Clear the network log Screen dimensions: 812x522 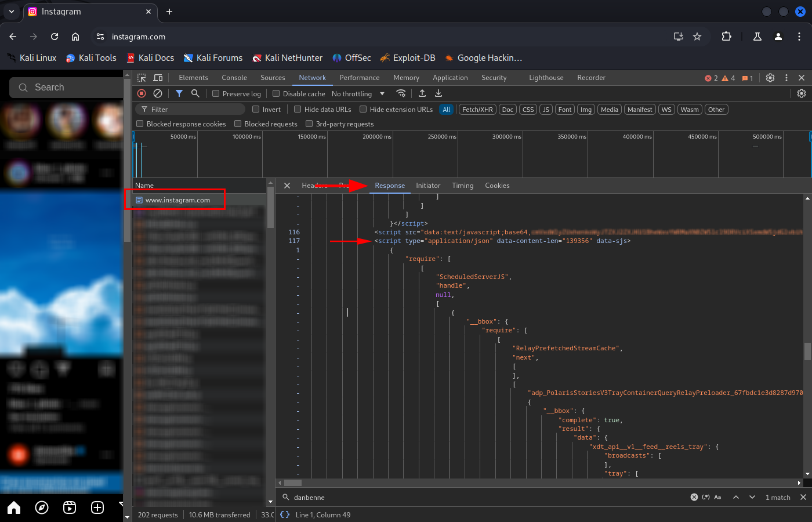[158, 93]
